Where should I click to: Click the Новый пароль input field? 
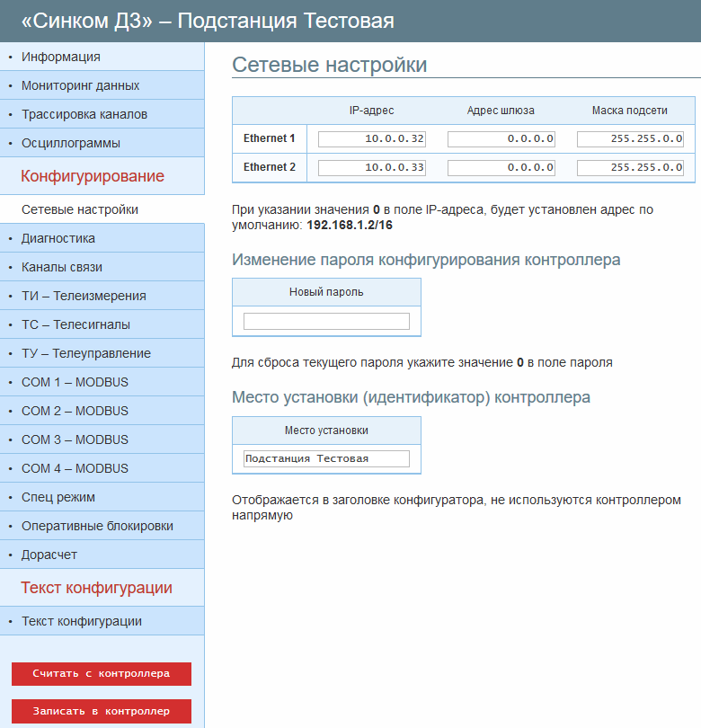[x=326, y=321]
